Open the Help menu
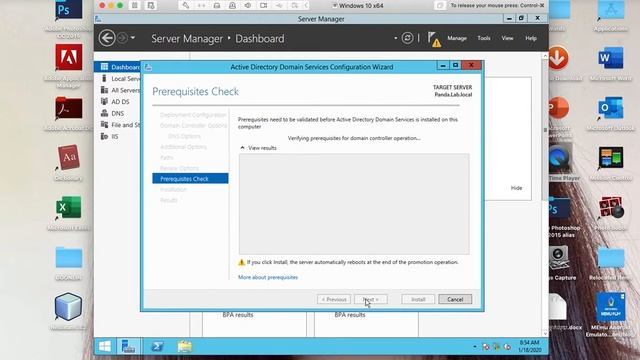640x360 pixels. [x=531, y=38]
